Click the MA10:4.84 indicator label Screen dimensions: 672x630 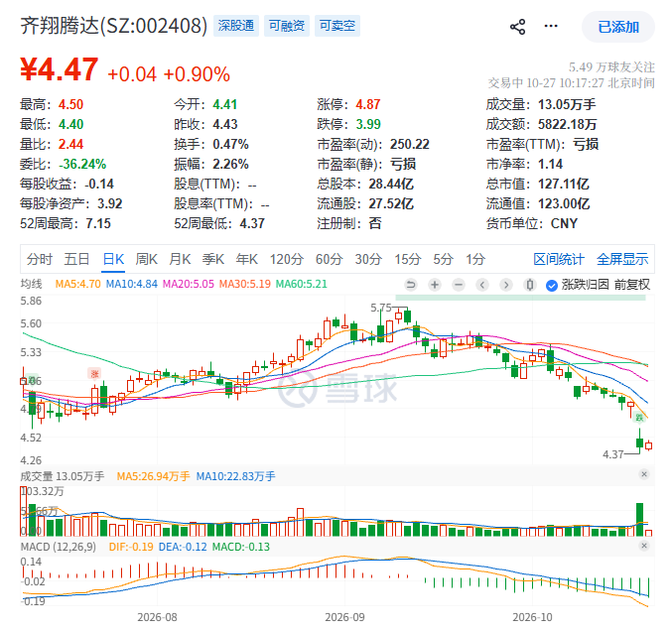(x=132, y=284)
